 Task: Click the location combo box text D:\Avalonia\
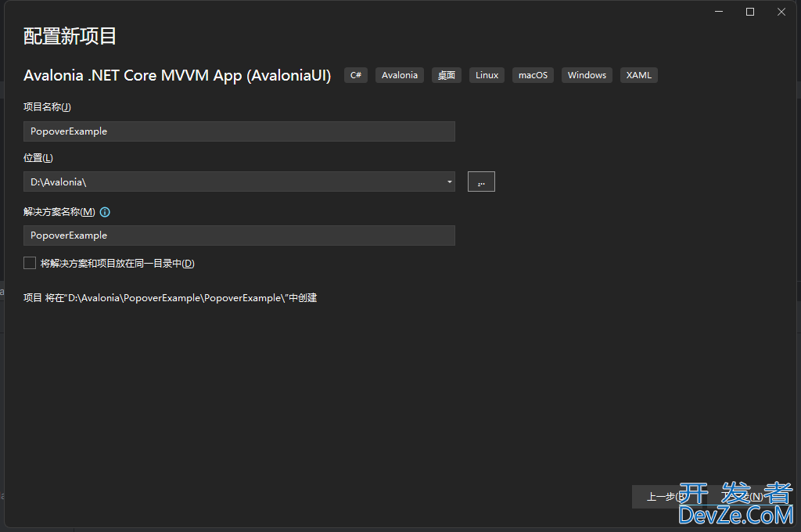click(58, 182)
